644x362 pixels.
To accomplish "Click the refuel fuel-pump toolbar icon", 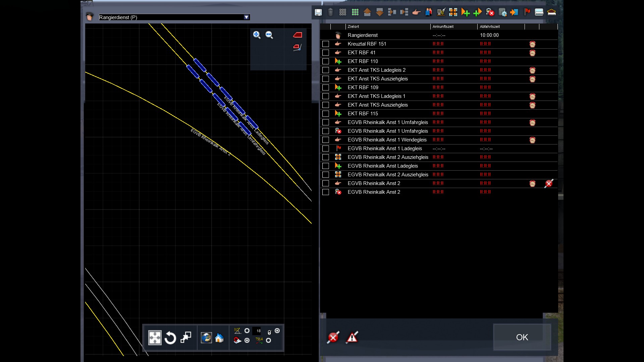I will 441,12.
